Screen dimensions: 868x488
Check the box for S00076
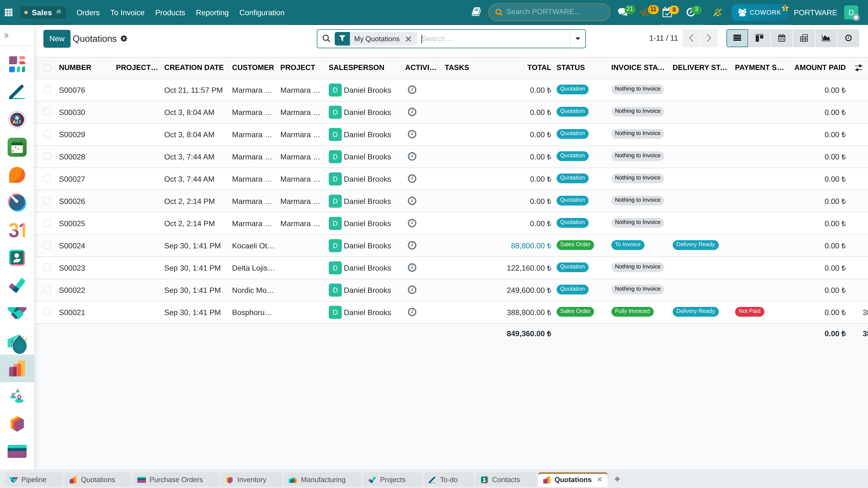click(47, 89)
